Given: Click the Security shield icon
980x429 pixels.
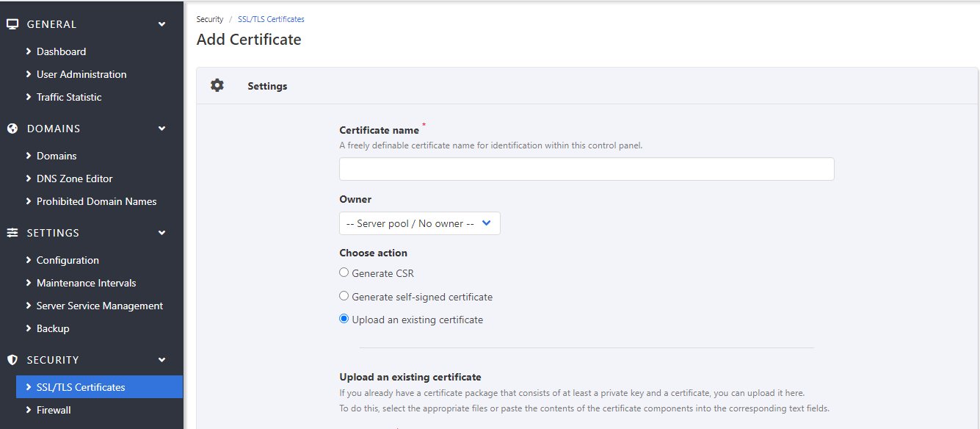Looking at the screenshot, I should (x=12, y=360).
